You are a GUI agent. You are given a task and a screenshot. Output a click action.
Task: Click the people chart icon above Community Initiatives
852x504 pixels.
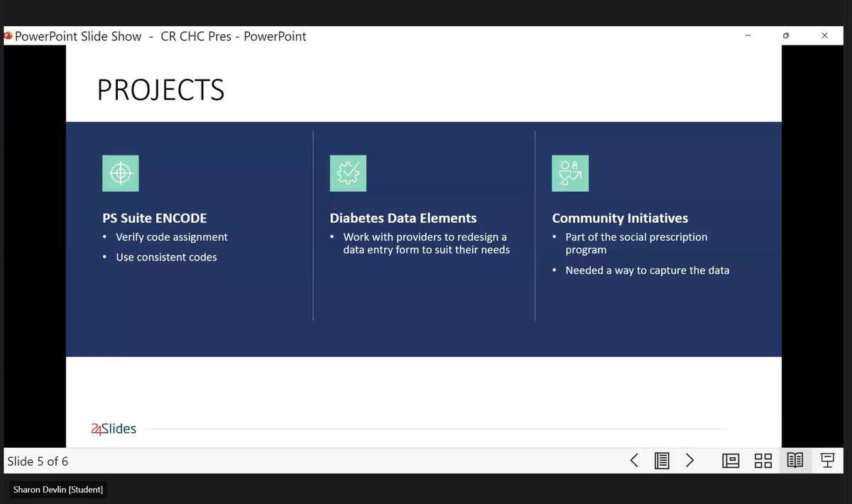pos(570,173)
